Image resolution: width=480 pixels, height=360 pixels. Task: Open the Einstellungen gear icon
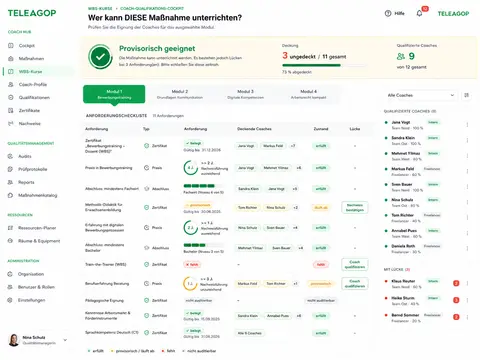pyautogui.click(x=10, y=300)
